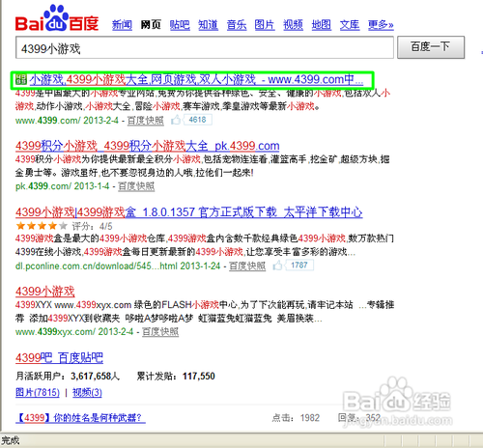This screenshot has height=448, width=483.
Task: Open the 视频 tab
Action: 293,25
